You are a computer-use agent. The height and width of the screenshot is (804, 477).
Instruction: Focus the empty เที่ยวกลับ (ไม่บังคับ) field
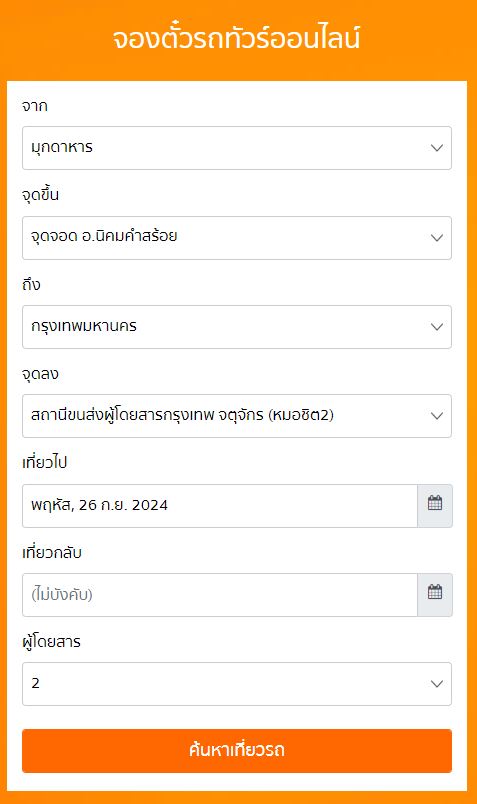point(220,595)
